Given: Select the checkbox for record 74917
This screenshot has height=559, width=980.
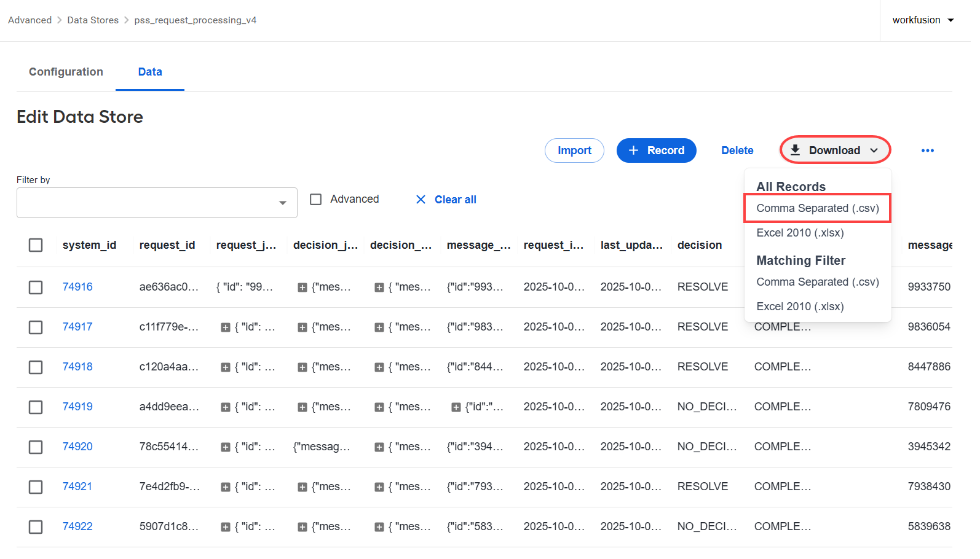Looking at the screenshot, I should pyautogui.click(x=36, y=327).
